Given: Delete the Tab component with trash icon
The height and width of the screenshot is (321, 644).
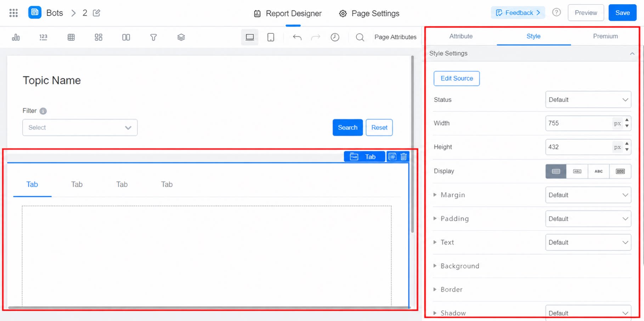Looking at the screenshot, I should [x=403, y=156].
